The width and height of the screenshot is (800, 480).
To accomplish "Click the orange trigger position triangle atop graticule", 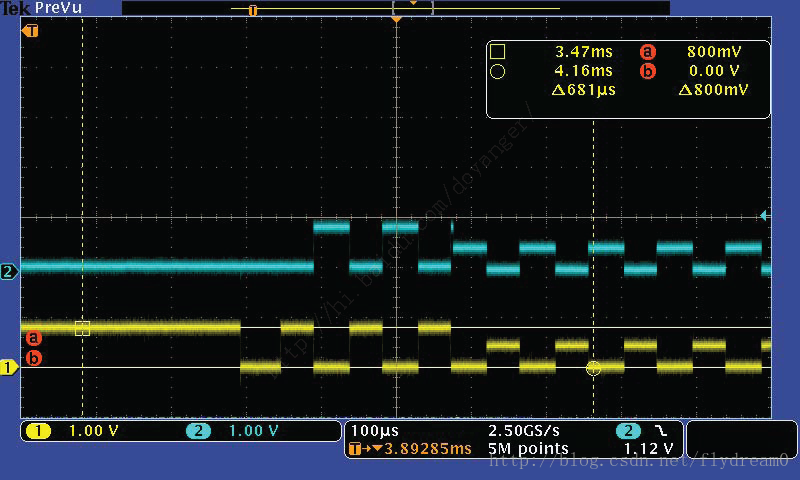I will (396, 19).
